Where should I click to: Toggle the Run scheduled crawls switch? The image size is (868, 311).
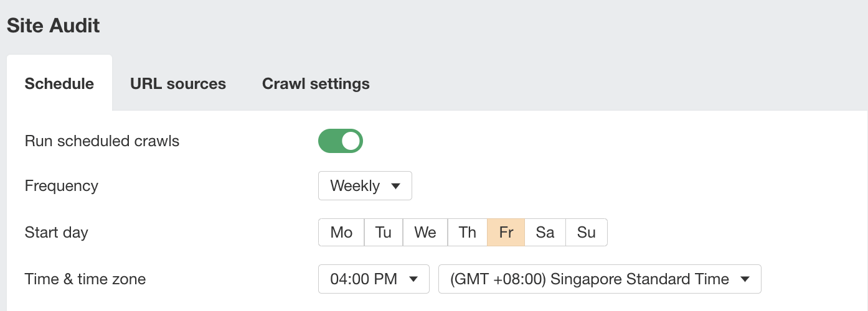tap(341, 141)
